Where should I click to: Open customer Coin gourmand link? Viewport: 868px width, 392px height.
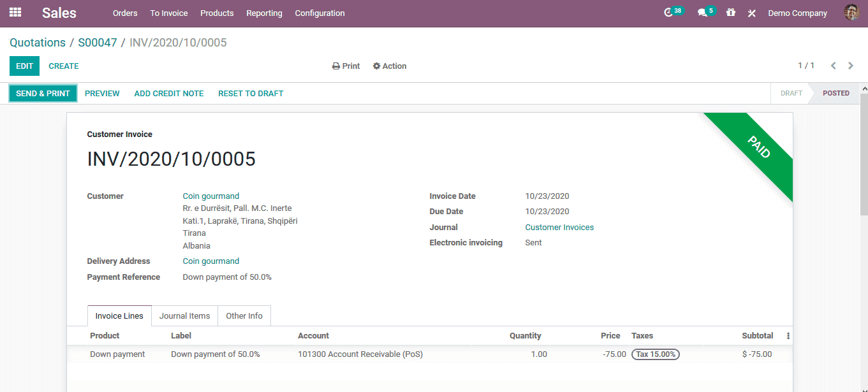click(x=211, y=196)
